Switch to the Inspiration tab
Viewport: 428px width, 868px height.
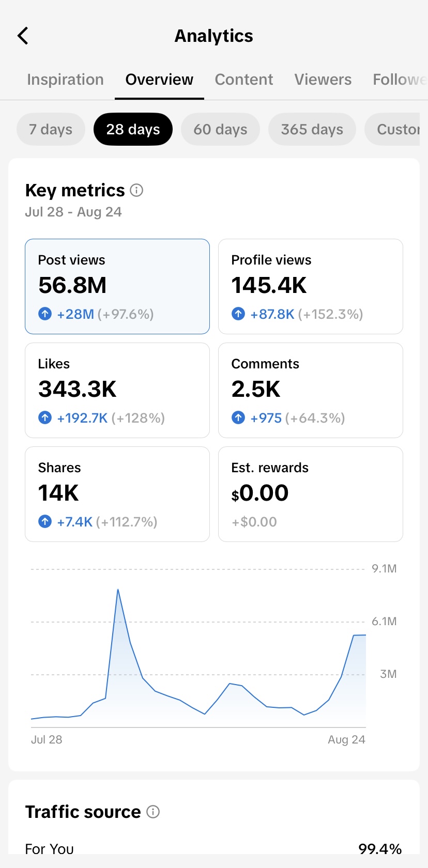65,80
